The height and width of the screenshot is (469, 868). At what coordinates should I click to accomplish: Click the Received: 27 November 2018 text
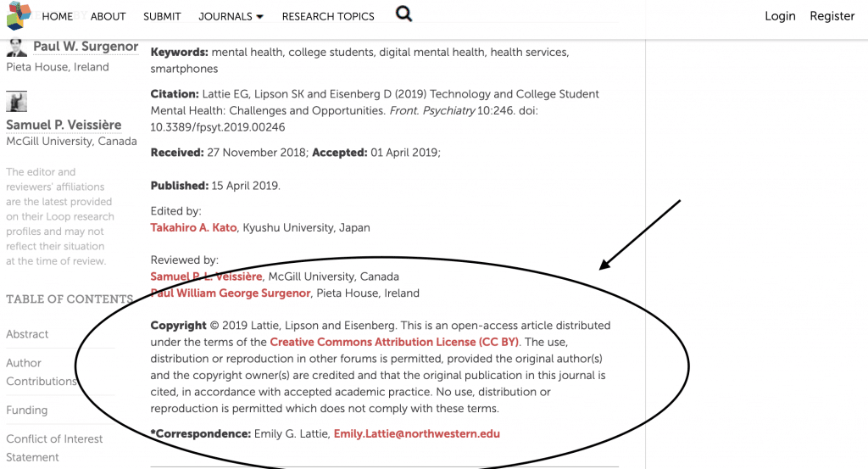pyautogui.click(x=229, y=153)
